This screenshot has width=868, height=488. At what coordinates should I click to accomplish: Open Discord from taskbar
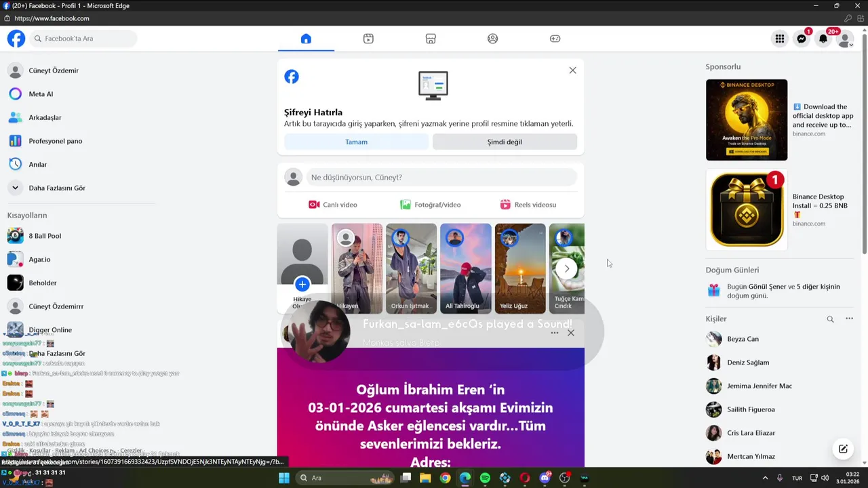545,478
